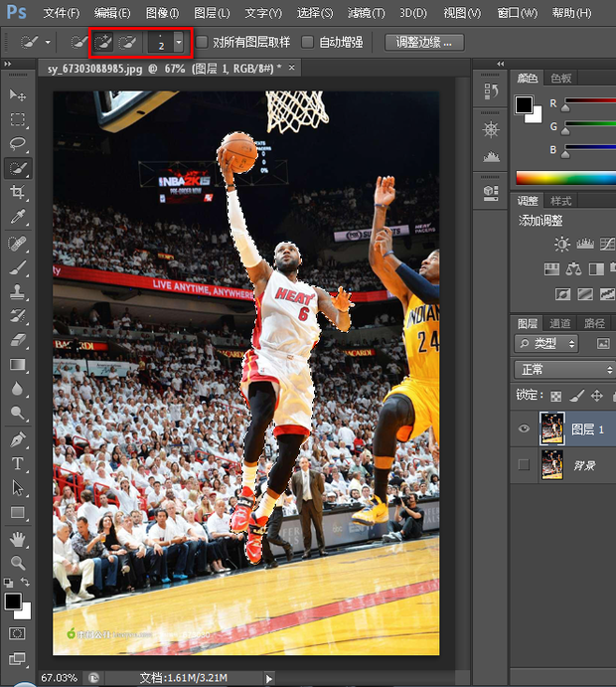Click the R red color slider
Screen dimensions: 616x687
tap(590, 100)
